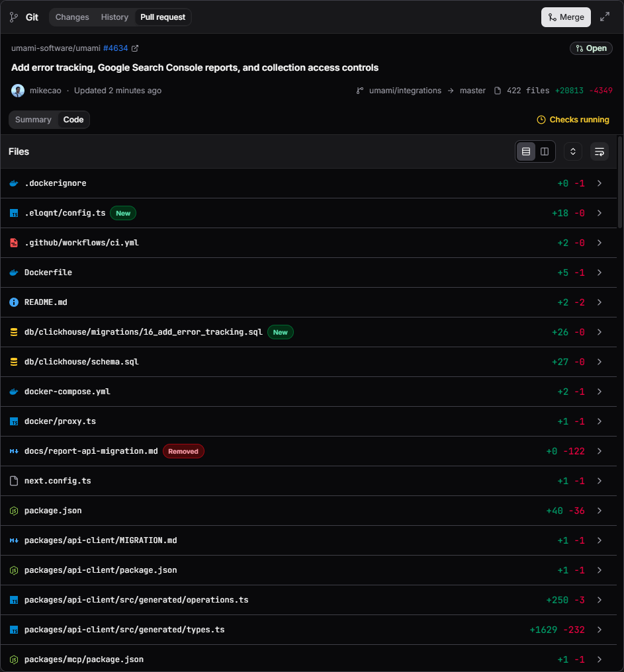Click the database icon beside db/clickhouse/schema.sql
The height and width of the screenshot is (672, 624).
click(14, 362)
